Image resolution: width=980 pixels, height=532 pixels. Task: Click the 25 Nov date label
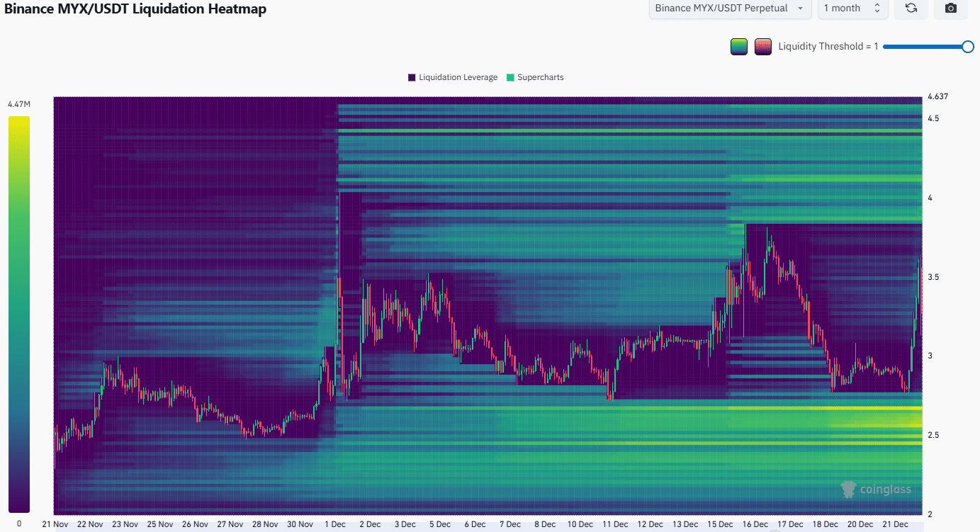pos(160,525)
